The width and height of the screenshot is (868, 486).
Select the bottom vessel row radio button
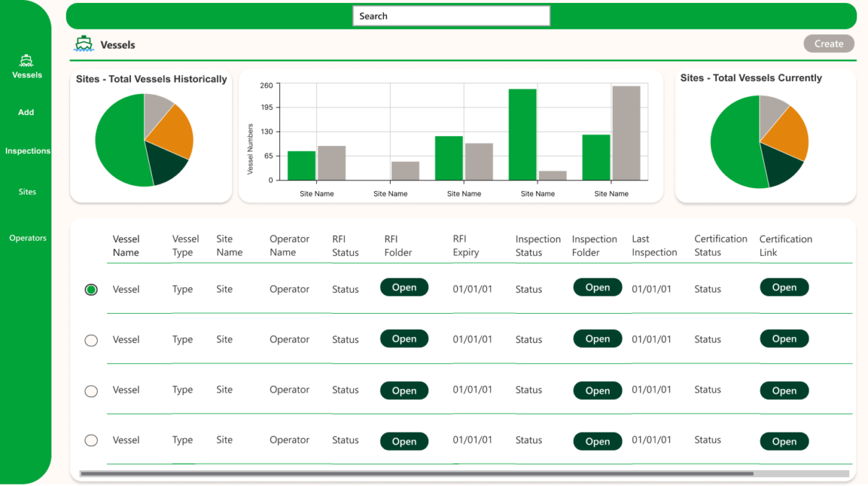[90, 440]
